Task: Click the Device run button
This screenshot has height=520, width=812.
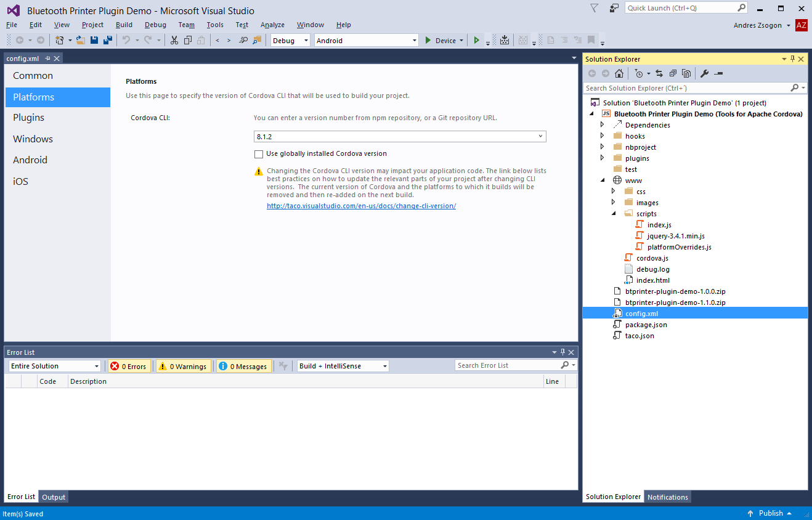Action: coord(441,41)
